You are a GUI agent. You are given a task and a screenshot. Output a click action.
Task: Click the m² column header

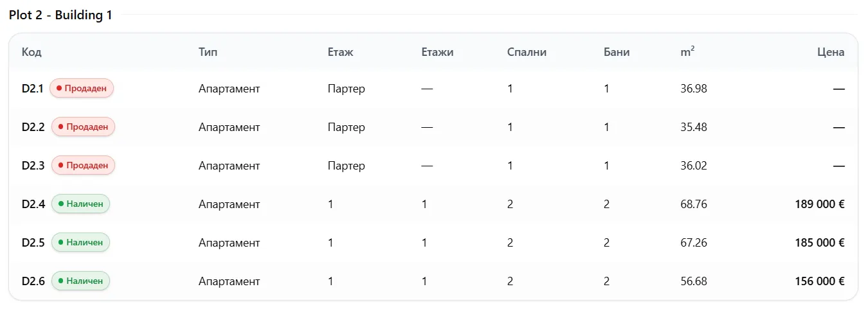(x=687, y=52)
